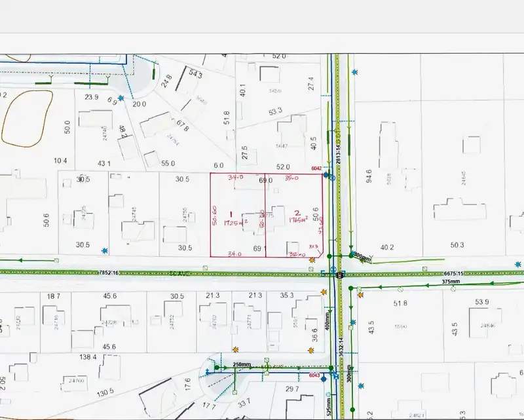Select the red handwritten lot 1 area 1725m²
The image size is (524, 420).
236,223
